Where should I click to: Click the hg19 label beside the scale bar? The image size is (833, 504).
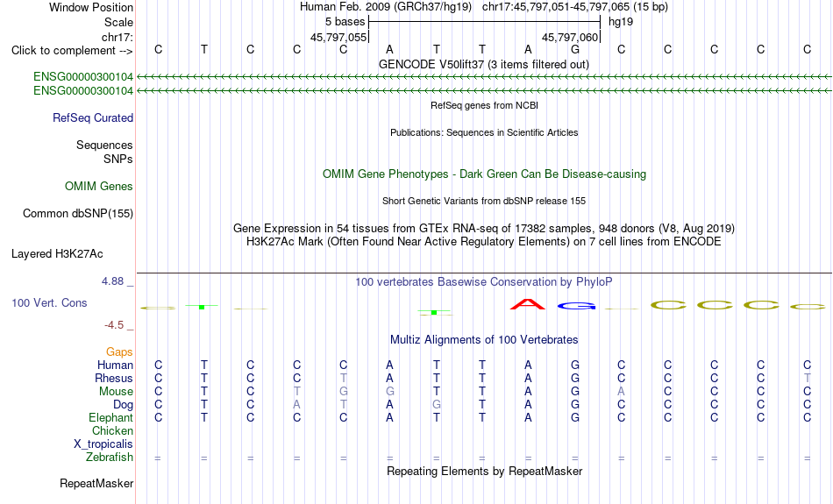click(621, 22)
